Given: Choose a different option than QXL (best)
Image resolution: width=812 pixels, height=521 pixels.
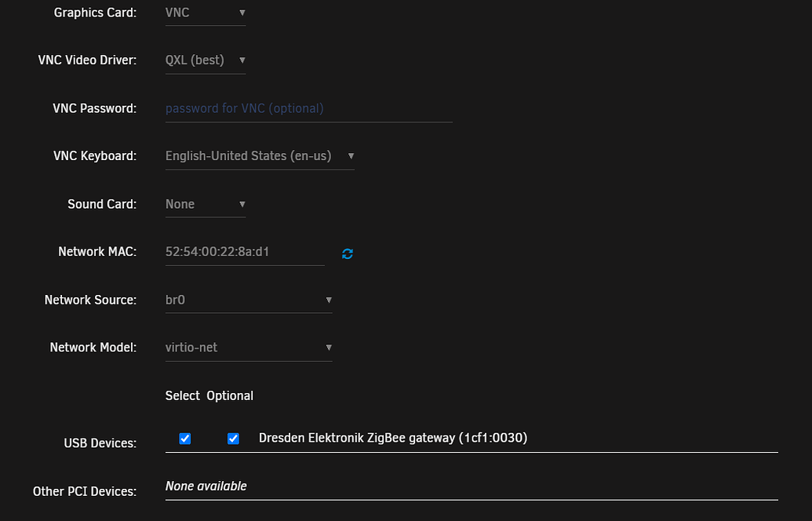Looking at the screenshot, I should (204, 60).
